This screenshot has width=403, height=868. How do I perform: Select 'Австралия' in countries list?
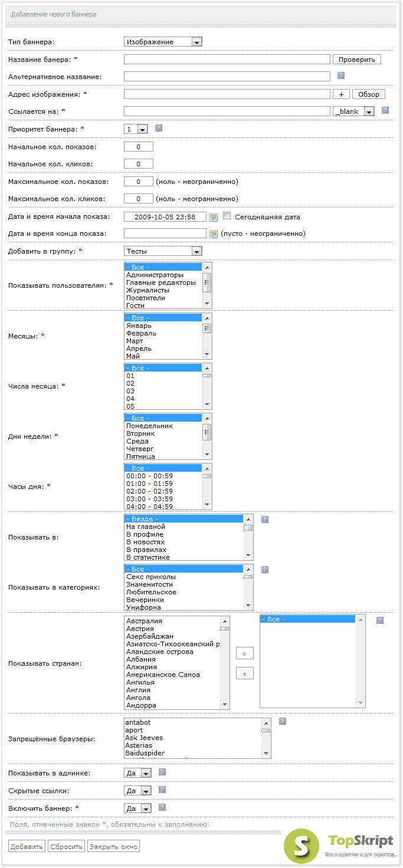click(172, 621)
